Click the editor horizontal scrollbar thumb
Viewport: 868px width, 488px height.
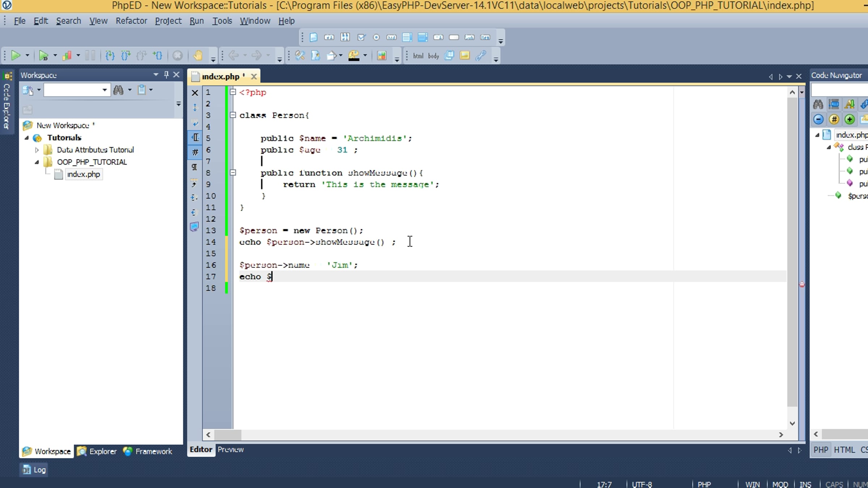pos(228,435)
